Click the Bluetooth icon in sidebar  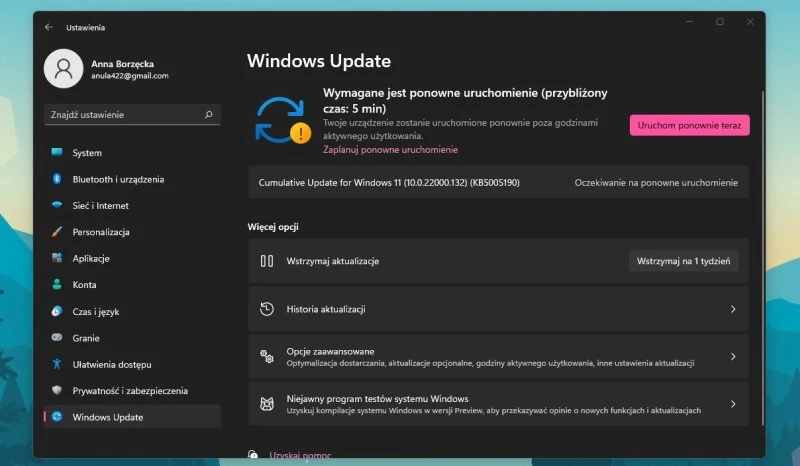[57, 179]
